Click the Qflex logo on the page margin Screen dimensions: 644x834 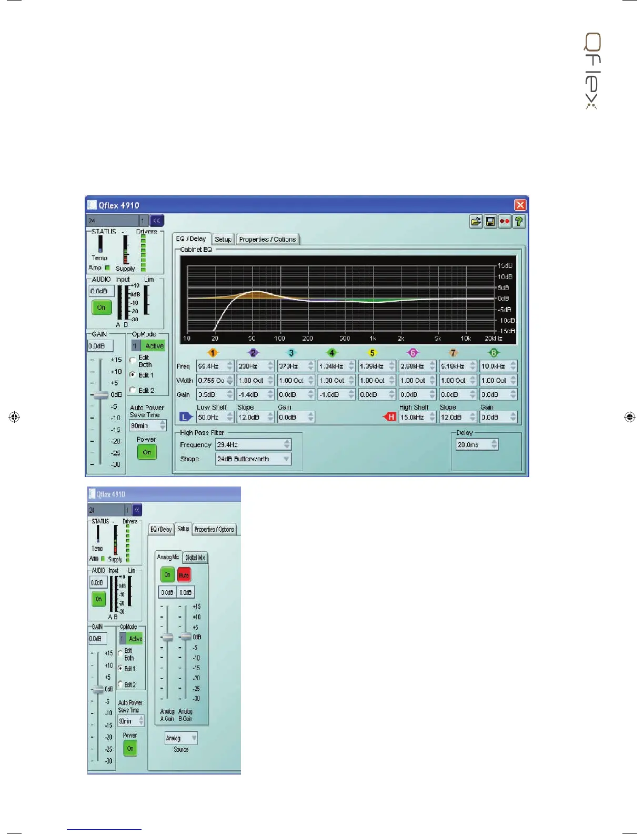click(x=592, y=71)
